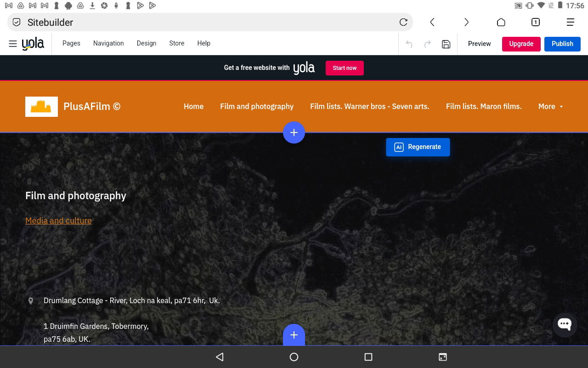Click Get a free website with text
Viewport: 588px width, 368px height.
pyautogui.click(x=257, y=68)
